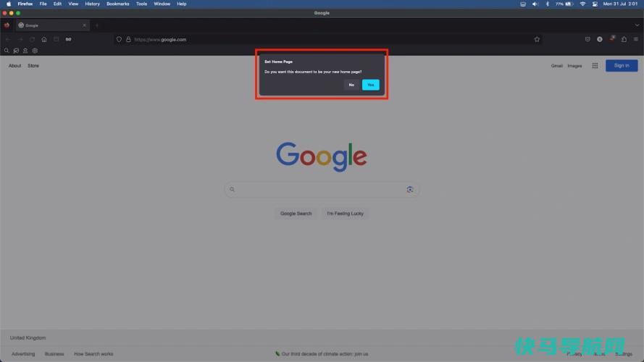Click the red extension icon in toolbar

[612, 38]
